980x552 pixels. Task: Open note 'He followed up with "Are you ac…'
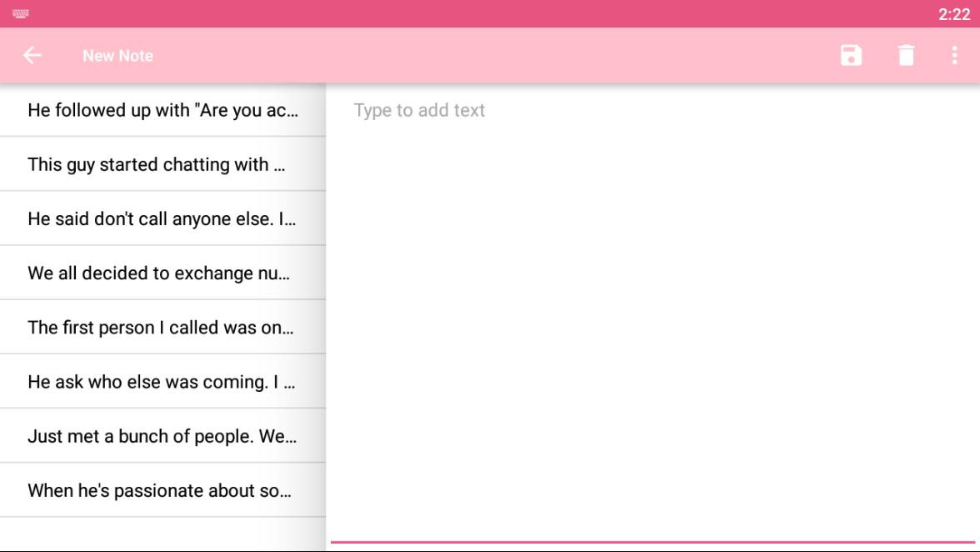[x=162, y=110]
